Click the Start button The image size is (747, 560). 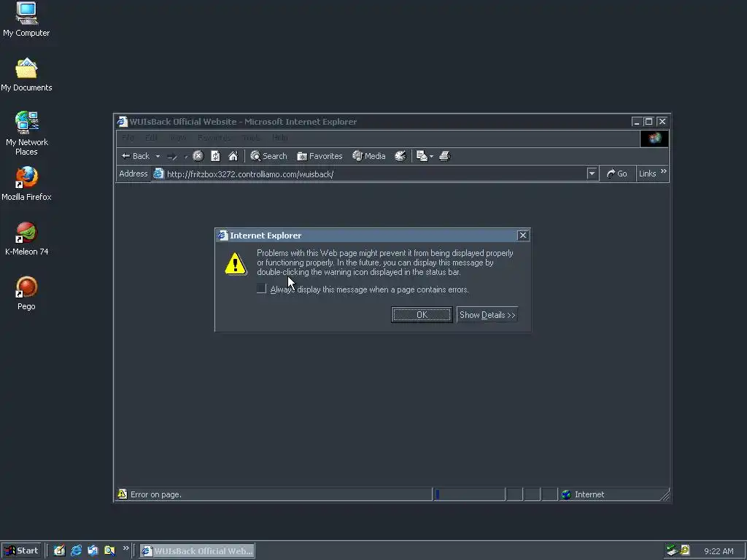pyautogui.click(x=21, y=551)
